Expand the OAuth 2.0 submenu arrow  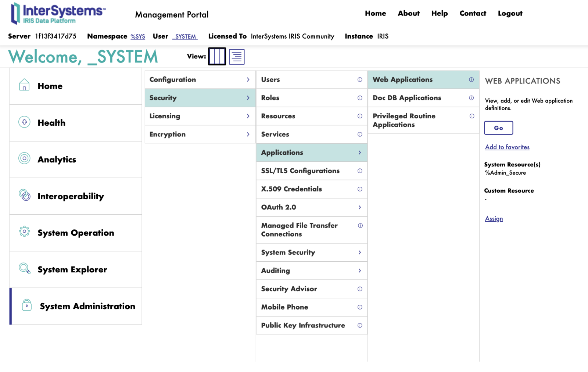[x=359, y=207]
